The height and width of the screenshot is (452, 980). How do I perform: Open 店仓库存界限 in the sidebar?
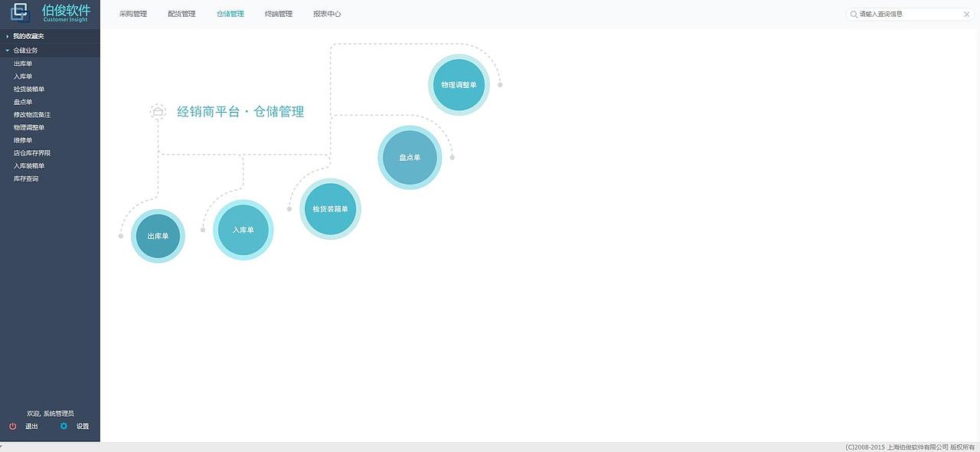[x=32, y=153]
